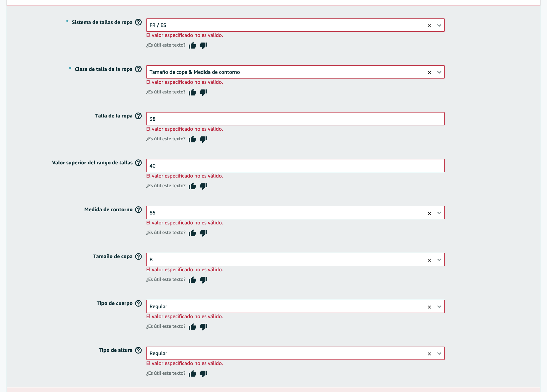
Task: Open help for Sistema de tallas de ropa
Action: pyautogui.click(x=138, y=22)
